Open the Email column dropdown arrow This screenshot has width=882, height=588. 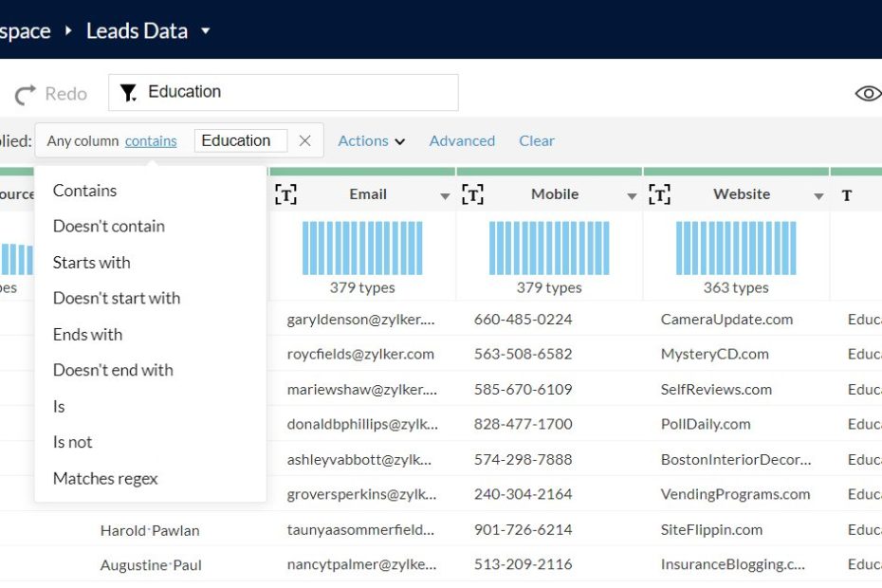[445, 196]
